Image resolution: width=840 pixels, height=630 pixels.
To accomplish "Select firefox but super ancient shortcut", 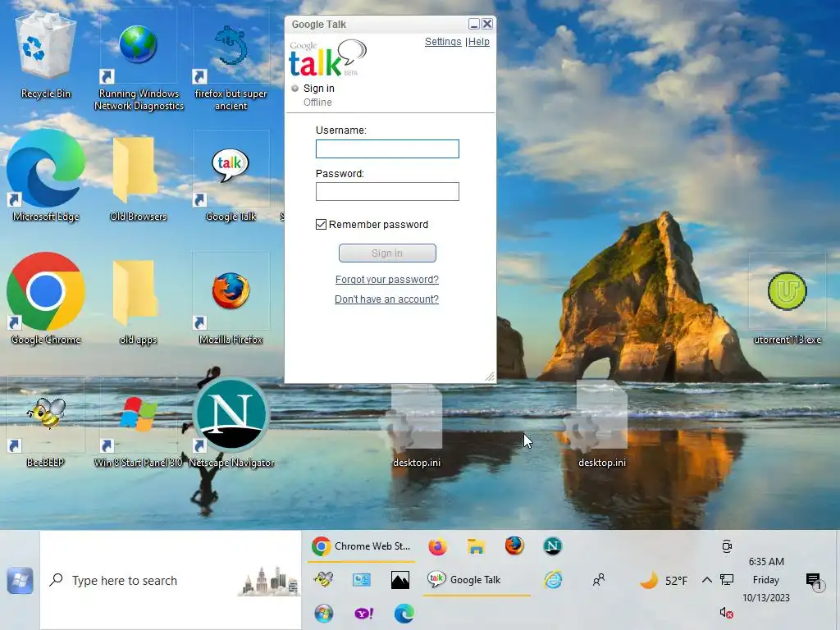I will tap(231, 60).
